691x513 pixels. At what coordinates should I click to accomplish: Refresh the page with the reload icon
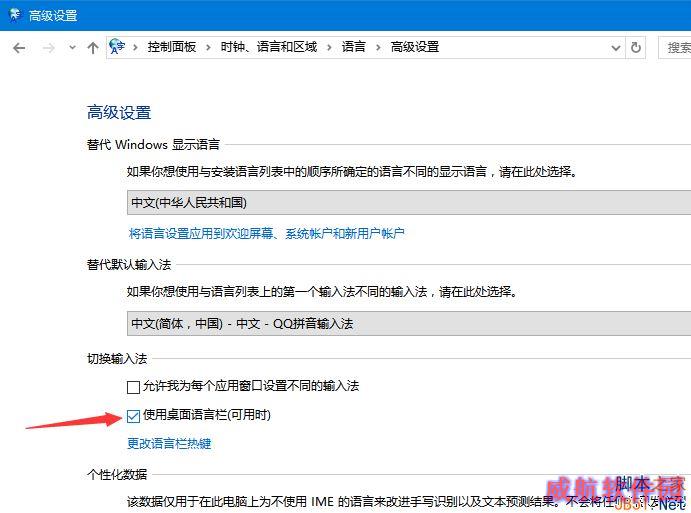[x=635, y=47]
